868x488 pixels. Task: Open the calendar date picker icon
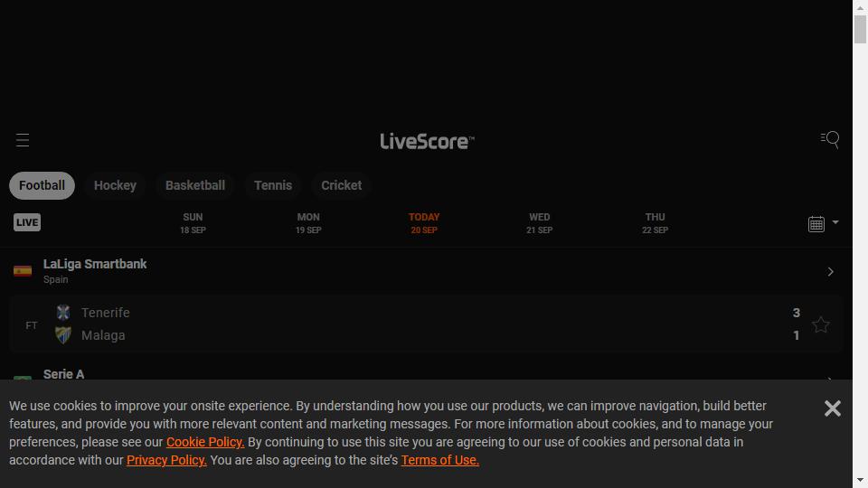[816, 223]
